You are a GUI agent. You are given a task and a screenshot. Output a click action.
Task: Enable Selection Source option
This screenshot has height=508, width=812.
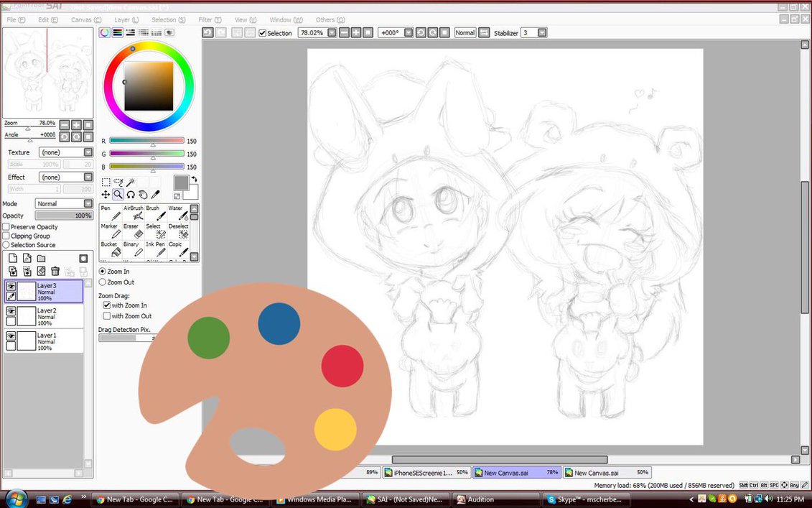(x=6, y=245)
